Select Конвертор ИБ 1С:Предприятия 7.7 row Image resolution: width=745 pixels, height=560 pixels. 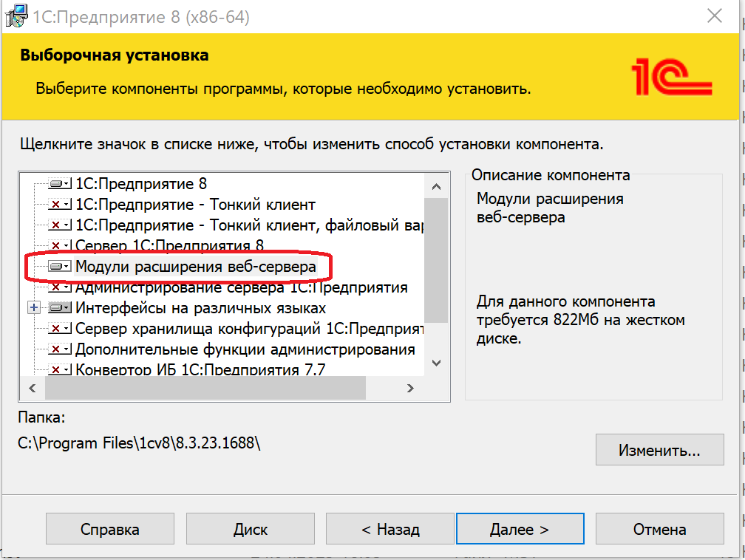pyautogui.click(x=200, y=369)
